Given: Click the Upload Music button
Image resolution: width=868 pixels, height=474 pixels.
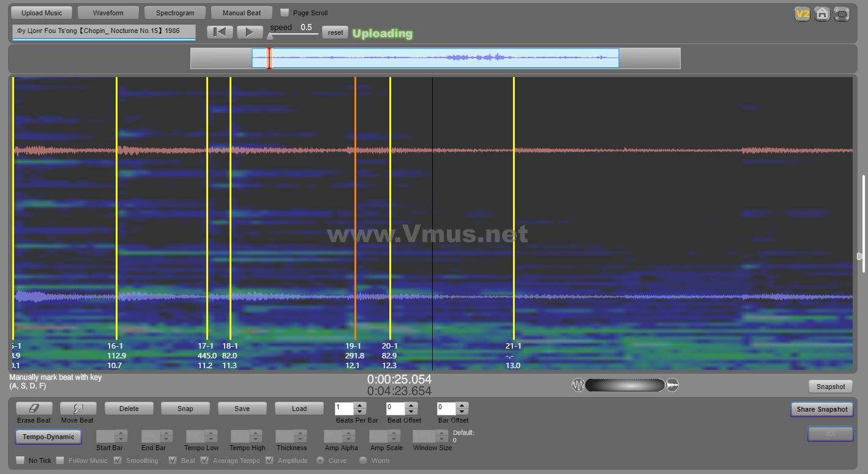Looking at the screenshot, I should 42,13.
